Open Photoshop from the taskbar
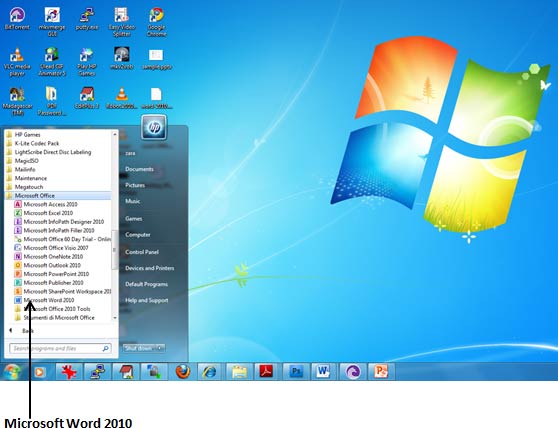The width and height of the screenshot is (558, 428). (296, 372)
